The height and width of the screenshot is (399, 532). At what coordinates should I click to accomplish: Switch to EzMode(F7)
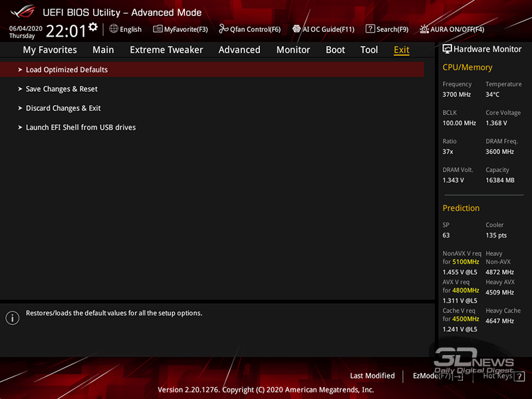click(x=432, y=376)
